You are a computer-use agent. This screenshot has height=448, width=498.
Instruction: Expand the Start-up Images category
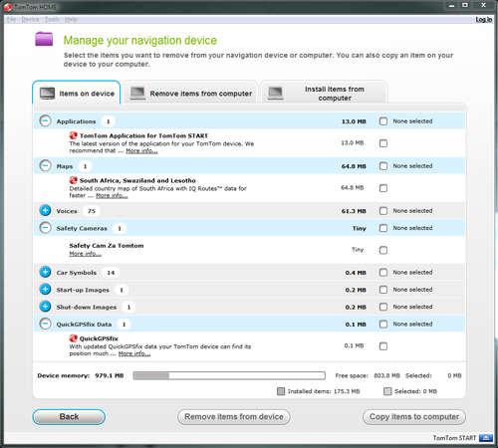pyautogui.click(x=45, y=289)
